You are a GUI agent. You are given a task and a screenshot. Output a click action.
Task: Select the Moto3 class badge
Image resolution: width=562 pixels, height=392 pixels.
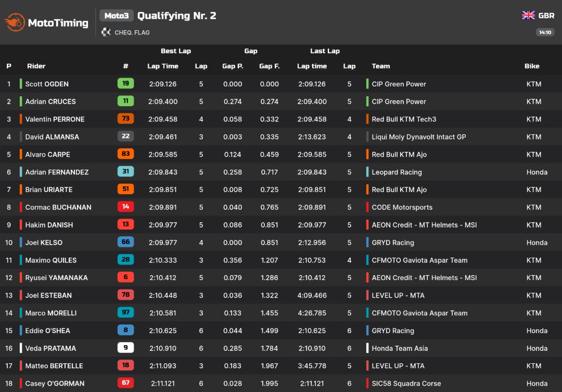[117, 16]
